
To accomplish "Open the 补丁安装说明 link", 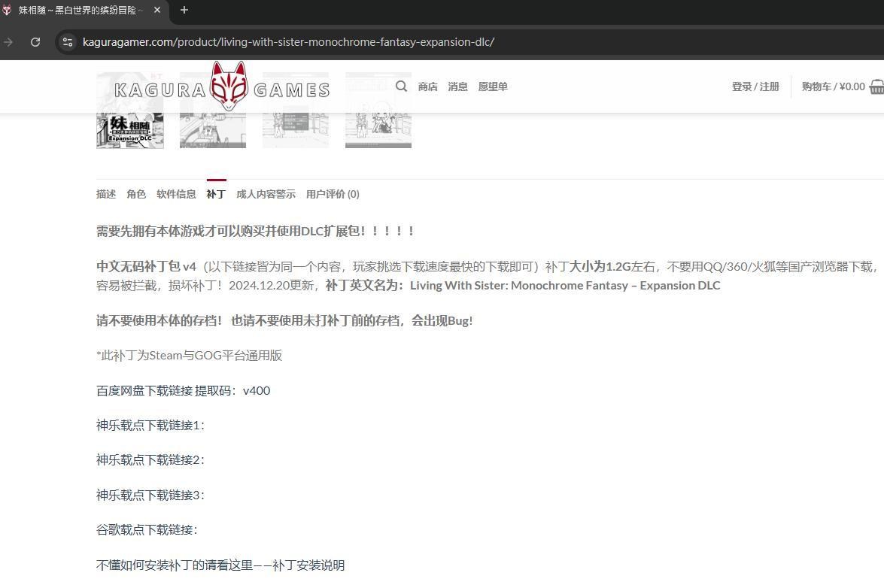I will click(x=308, y=565).
